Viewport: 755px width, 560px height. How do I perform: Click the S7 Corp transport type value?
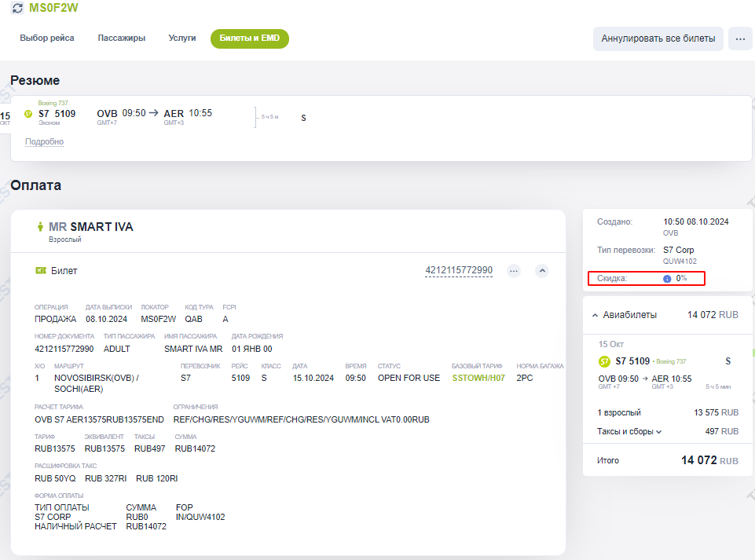click(x=679, y=250)
